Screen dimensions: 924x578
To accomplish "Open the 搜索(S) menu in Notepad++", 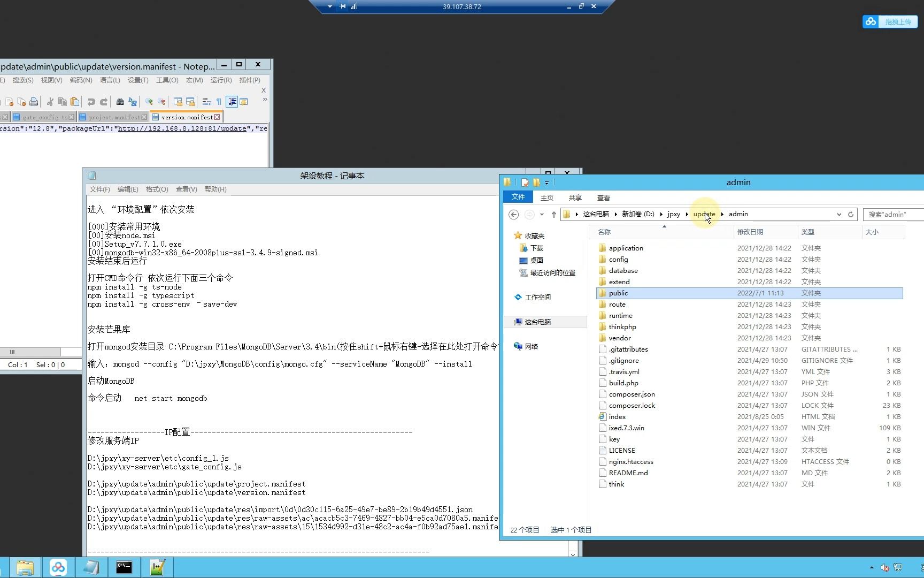I will coord(23,80).
